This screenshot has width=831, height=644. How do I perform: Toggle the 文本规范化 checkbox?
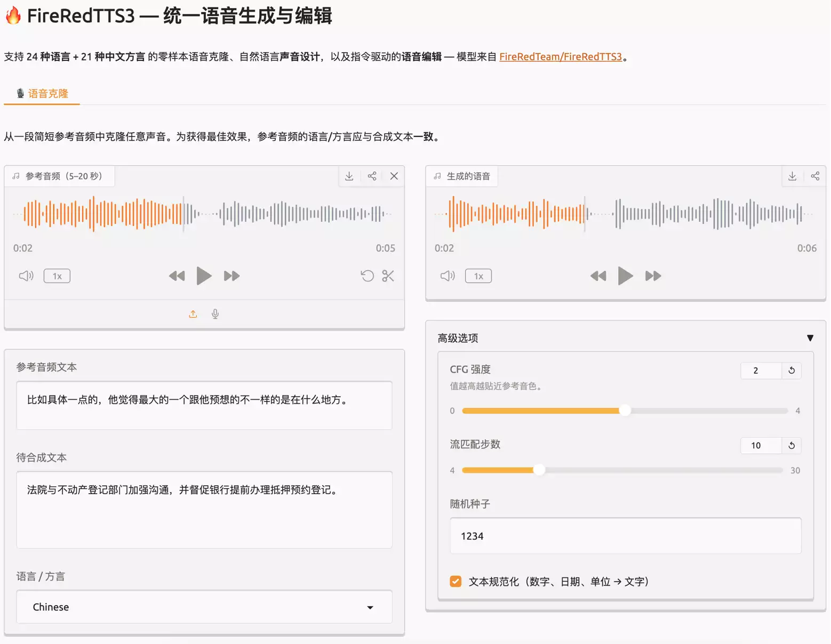click(x=456, y=582)
